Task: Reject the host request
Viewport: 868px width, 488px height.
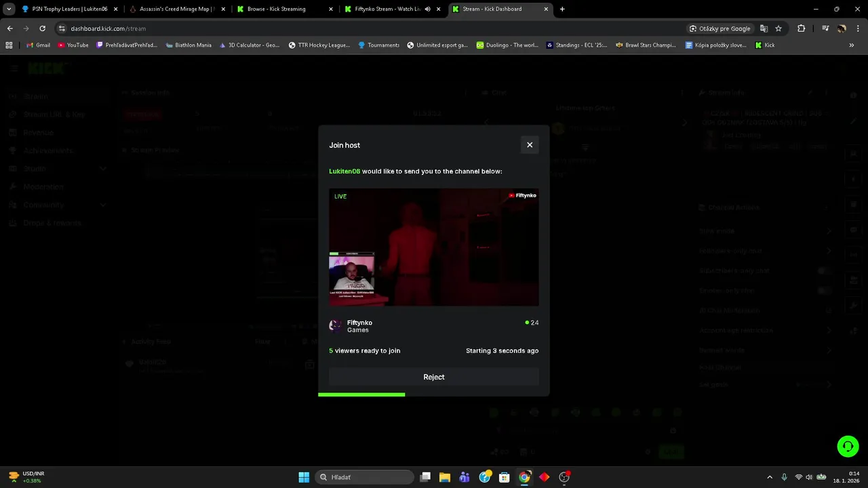Action: (434, 377)
